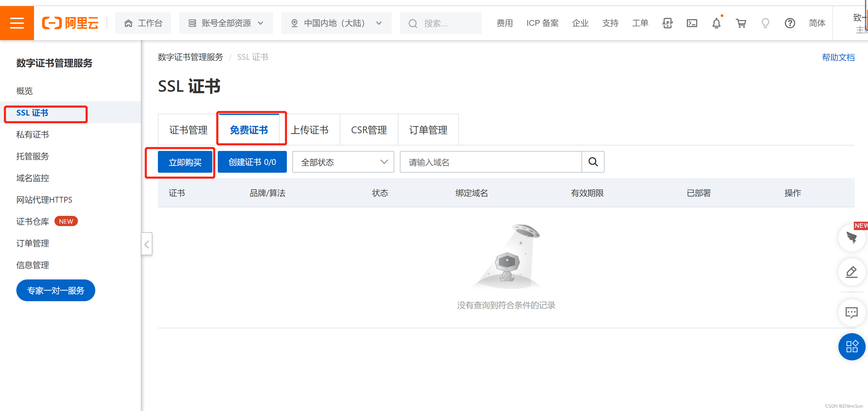Open ICP 备案 in the top navigation
Viewport: 868px width, 411px height.
coord(542,23)
